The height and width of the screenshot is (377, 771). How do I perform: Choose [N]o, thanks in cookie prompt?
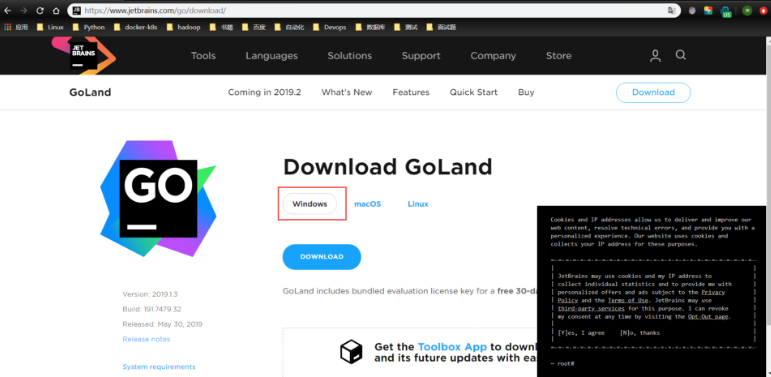coord(640,333)
